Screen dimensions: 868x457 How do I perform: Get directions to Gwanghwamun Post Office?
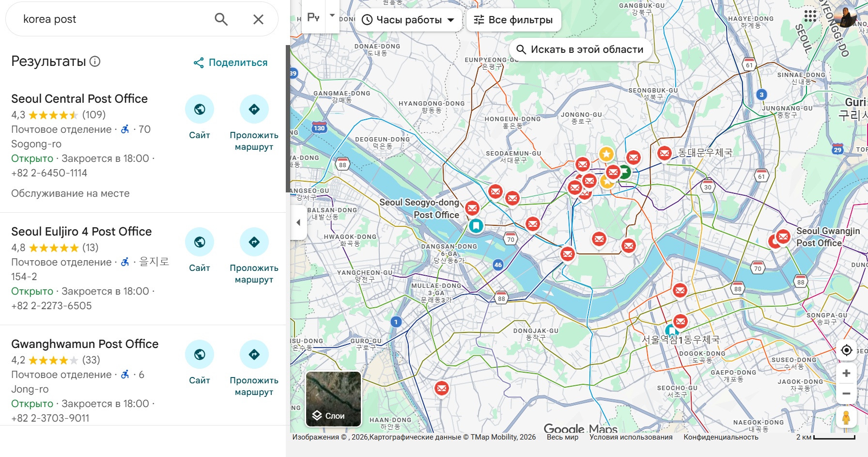coord(254,355)
